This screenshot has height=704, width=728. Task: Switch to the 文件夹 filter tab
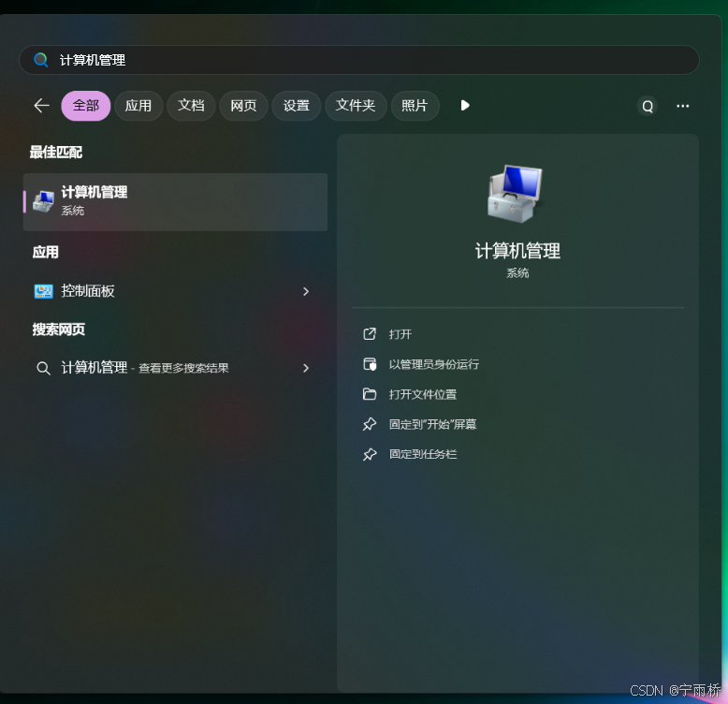click(x=356, y=106)
